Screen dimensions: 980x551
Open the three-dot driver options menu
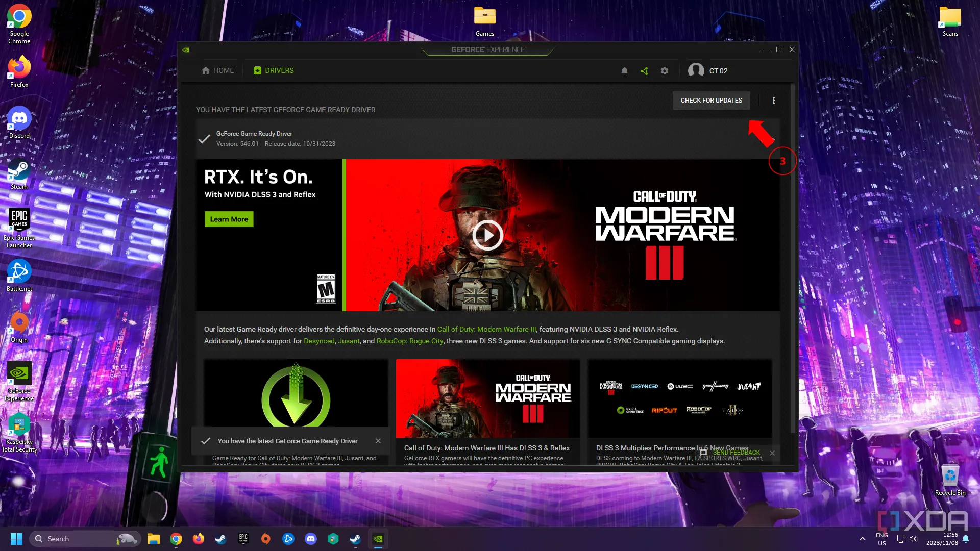point(774,101)
